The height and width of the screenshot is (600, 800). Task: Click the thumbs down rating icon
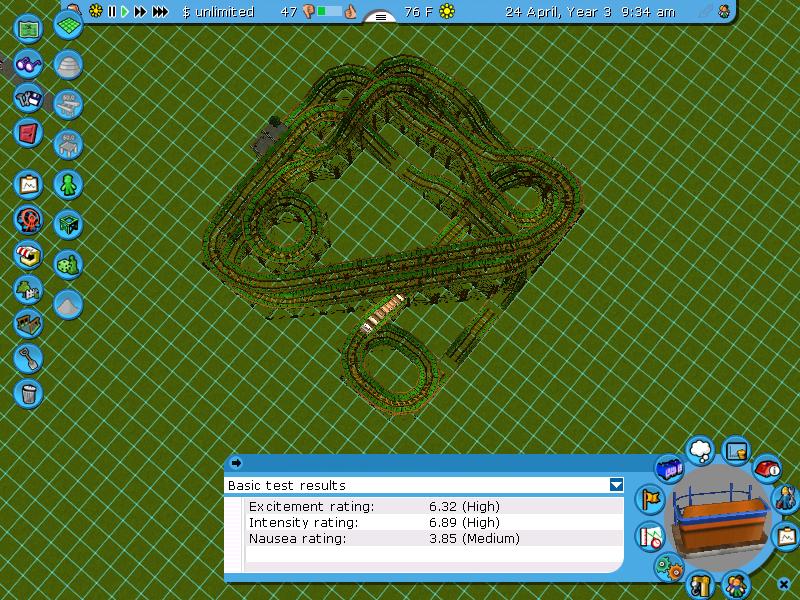(x=309, y=11)
